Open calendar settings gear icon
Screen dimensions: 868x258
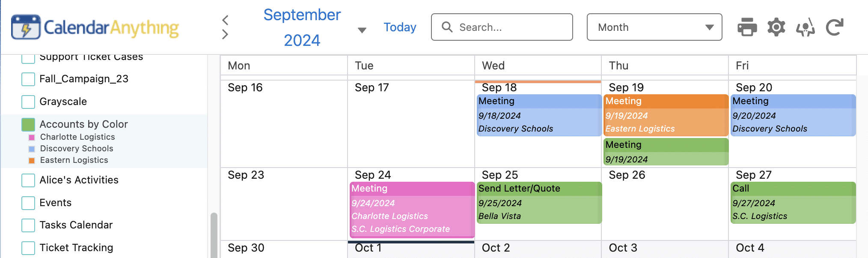(776, 27)
